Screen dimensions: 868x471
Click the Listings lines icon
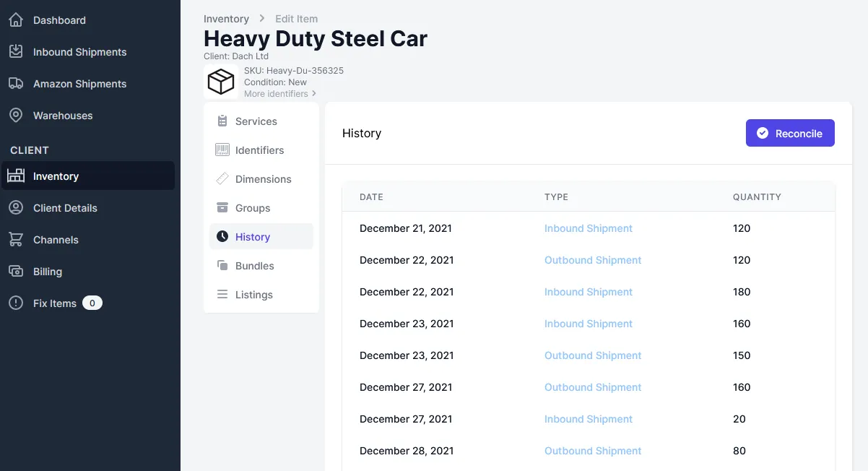[222, 295]
